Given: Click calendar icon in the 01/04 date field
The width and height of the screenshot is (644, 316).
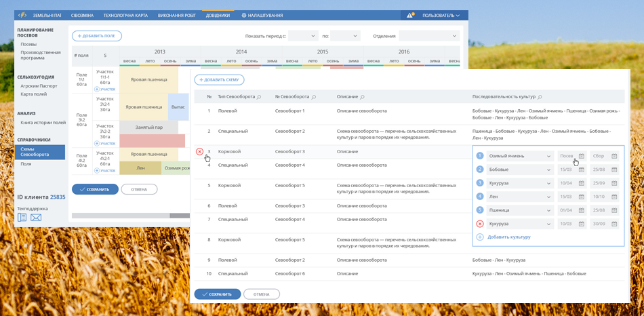Looking at the screenshot, I should coord(582,210).
